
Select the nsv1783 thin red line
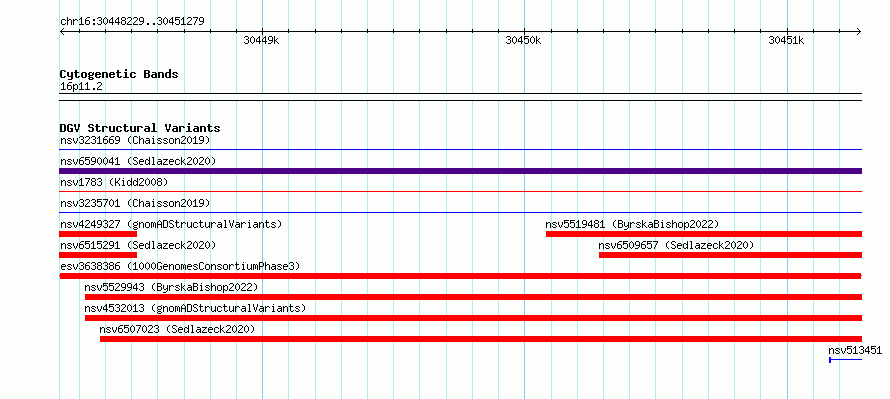point(460,192)
